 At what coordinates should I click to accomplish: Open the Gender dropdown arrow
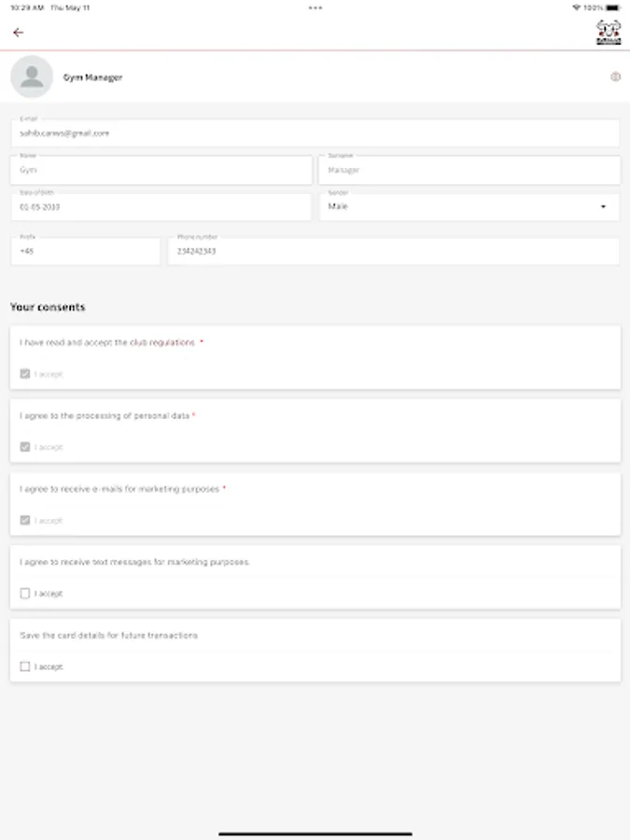[603, 207]
